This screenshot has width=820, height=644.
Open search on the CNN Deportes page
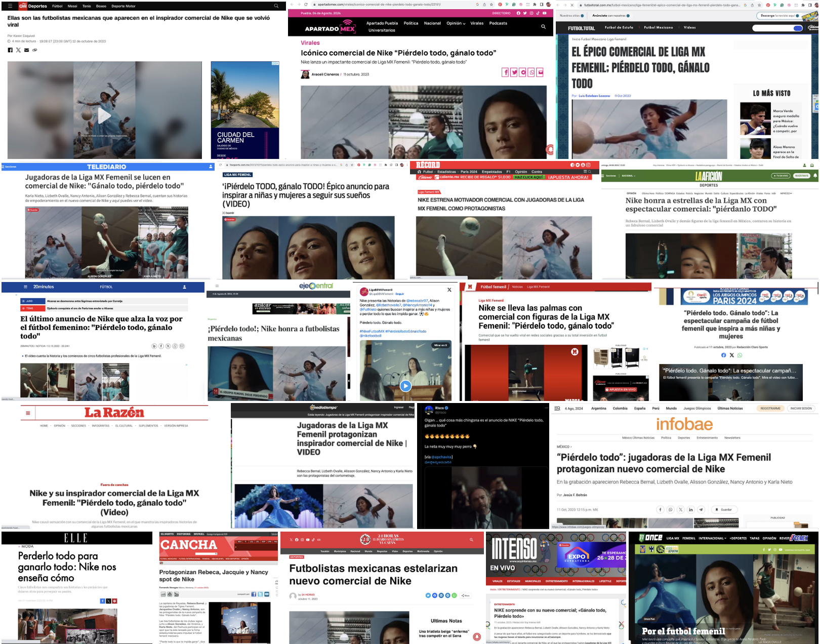(276, 6)
